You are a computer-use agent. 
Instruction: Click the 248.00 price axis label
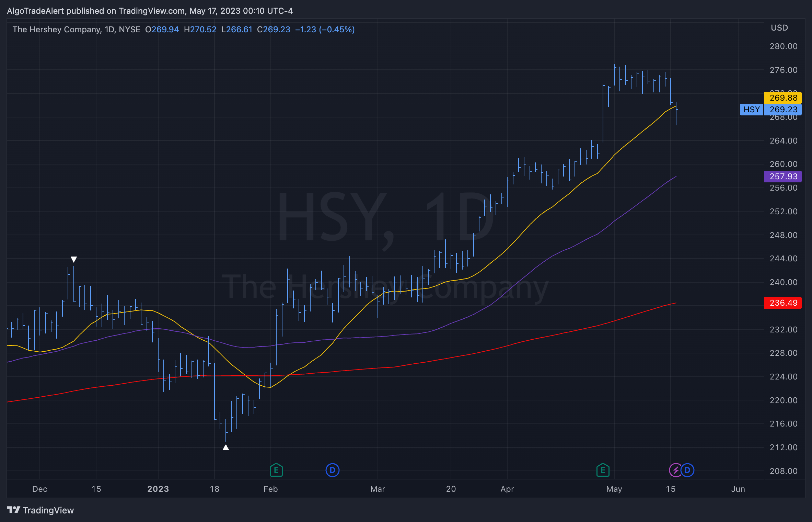click(784, 235)
